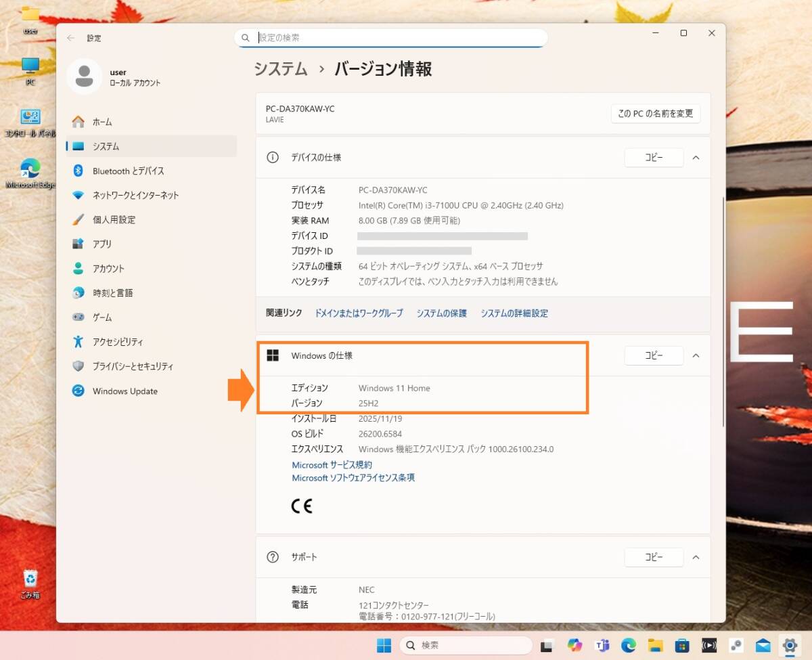Click the このPCの名前を変更 button
The image size is (812, 660).
click(x=654, y=113)
